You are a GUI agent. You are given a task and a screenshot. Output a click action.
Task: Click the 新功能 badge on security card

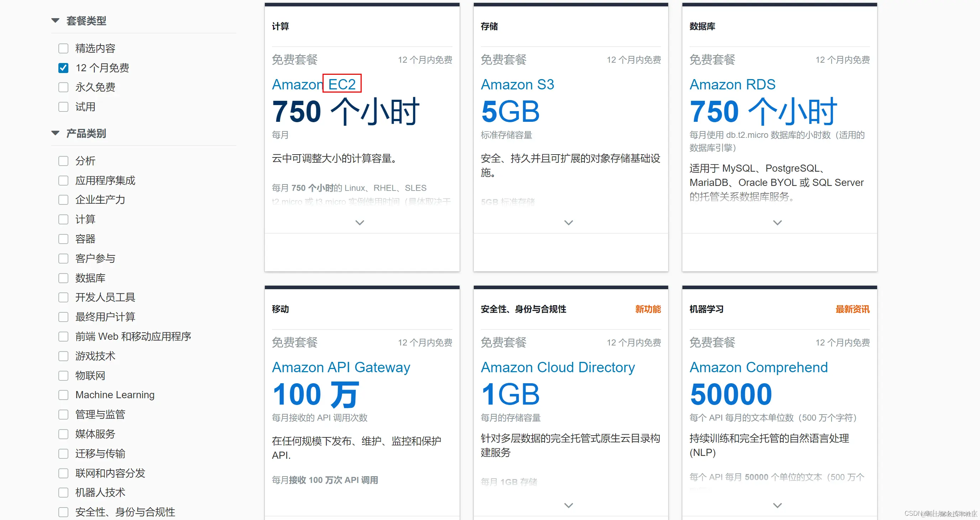pyautogui.click(x=648, y=309)
